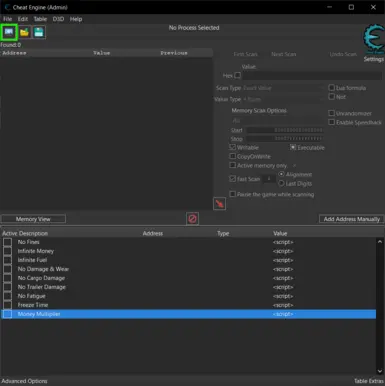Click the save table floppy disk icon
The height and width of the screenshot is (386, 385).
tap(39, 32)
